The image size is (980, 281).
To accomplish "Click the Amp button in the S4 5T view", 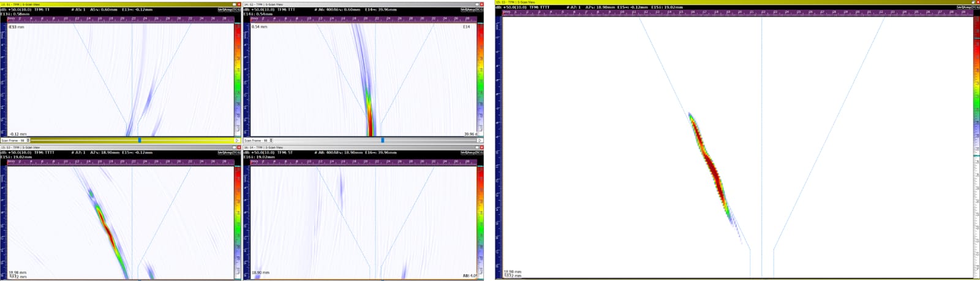I will [470, 153].
